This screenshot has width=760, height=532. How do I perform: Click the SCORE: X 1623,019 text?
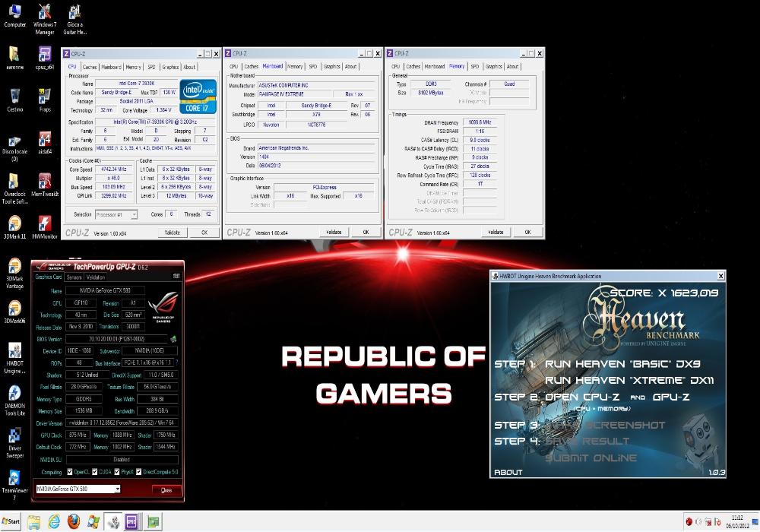[663, 293]
